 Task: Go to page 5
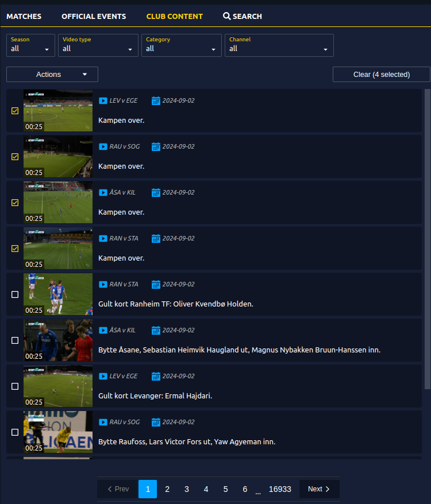tap(225, 489)
